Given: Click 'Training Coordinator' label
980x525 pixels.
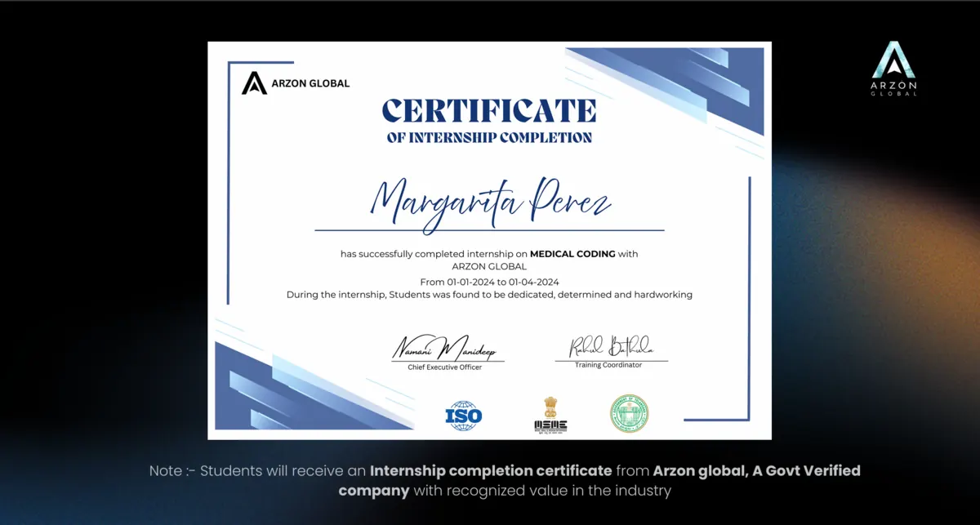Looking at the screenshot, I should [x=608, y=365].
